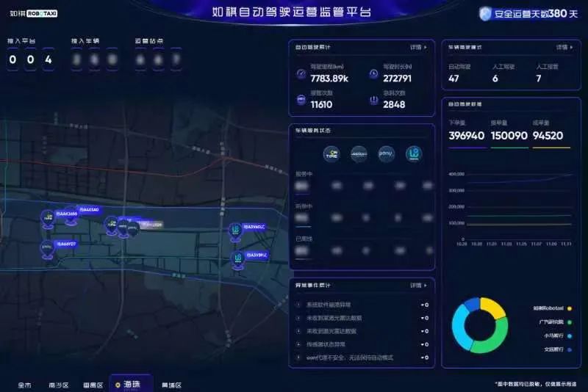Click the upper teal map pin on the right
This screenshot has height=392, width=588.
(x=235, y=232)
